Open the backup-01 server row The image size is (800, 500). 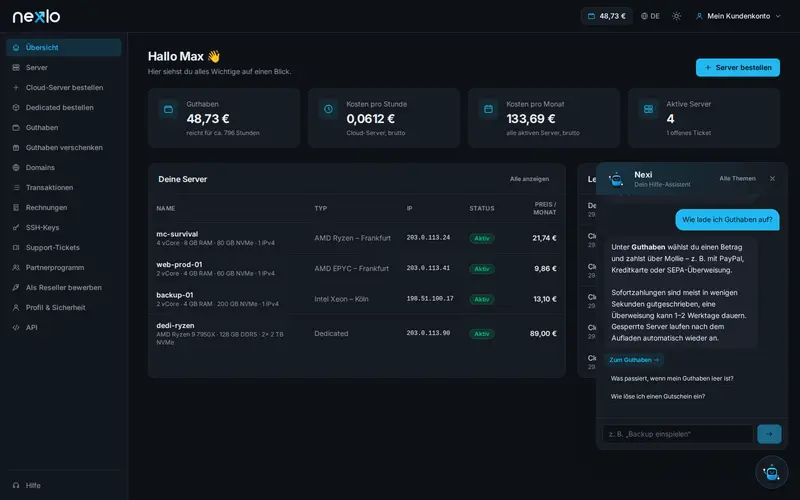357,299
